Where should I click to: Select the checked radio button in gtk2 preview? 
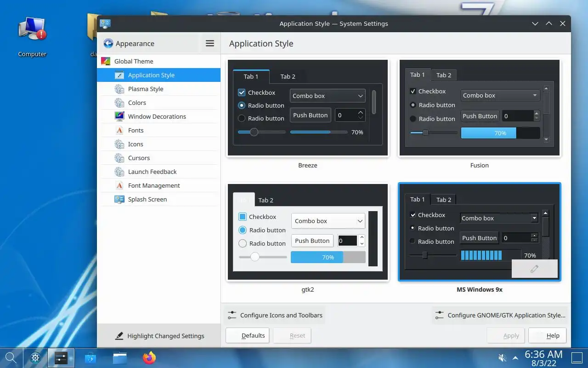(x=243, y=230)
